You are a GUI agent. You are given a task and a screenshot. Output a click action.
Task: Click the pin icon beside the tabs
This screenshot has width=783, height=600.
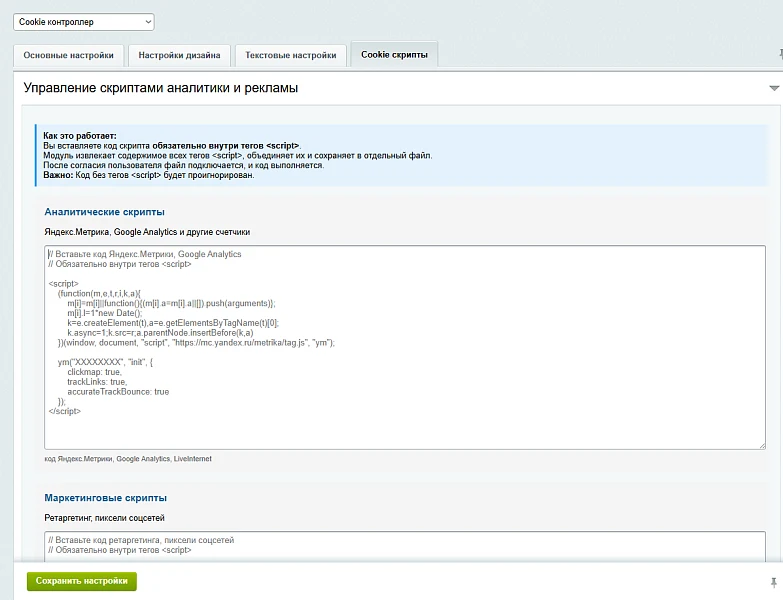point(781,54)
